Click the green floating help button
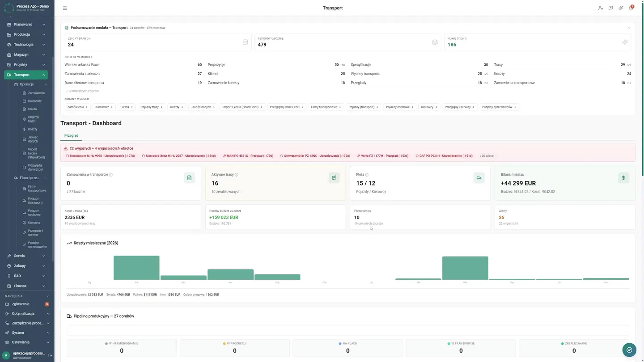The height and width of the screenshot is (362, 644). point(629,350)
